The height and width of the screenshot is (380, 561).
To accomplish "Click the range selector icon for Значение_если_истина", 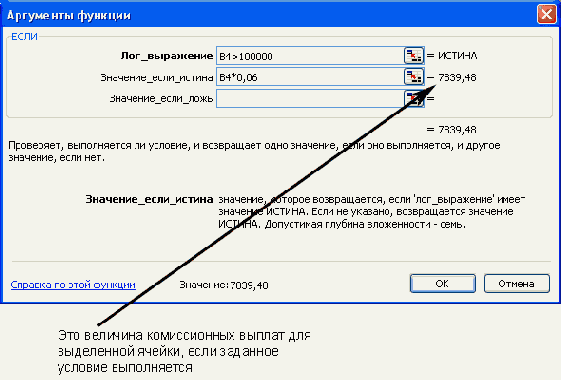I will click(414, 77).
